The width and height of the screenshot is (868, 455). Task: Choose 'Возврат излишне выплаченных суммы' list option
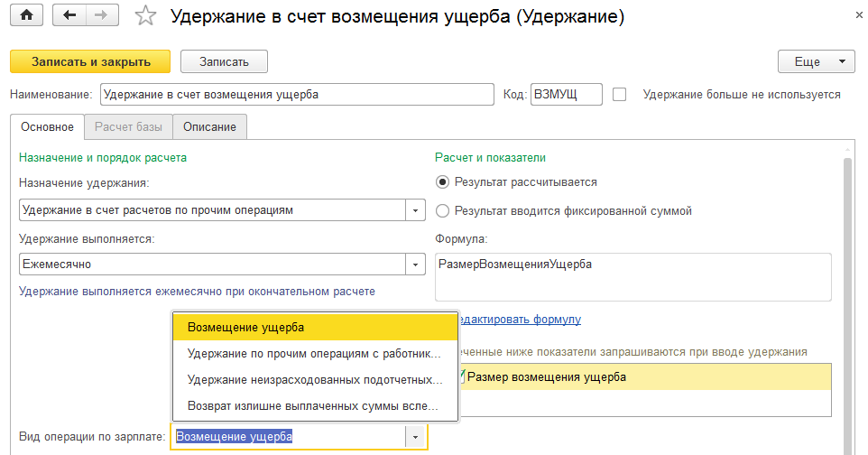(x=314, y=406)
